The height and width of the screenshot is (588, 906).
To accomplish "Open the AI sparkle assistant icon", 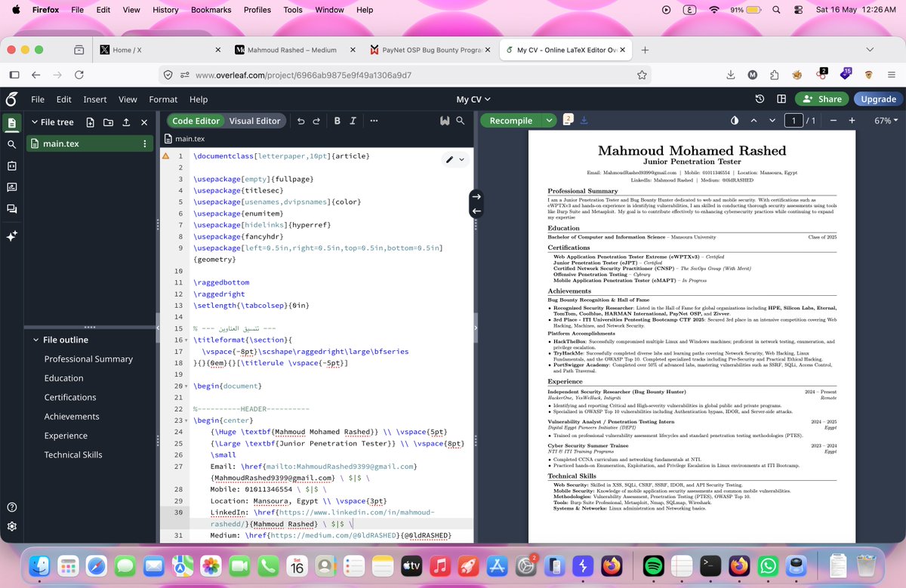I will click(11, 236).
